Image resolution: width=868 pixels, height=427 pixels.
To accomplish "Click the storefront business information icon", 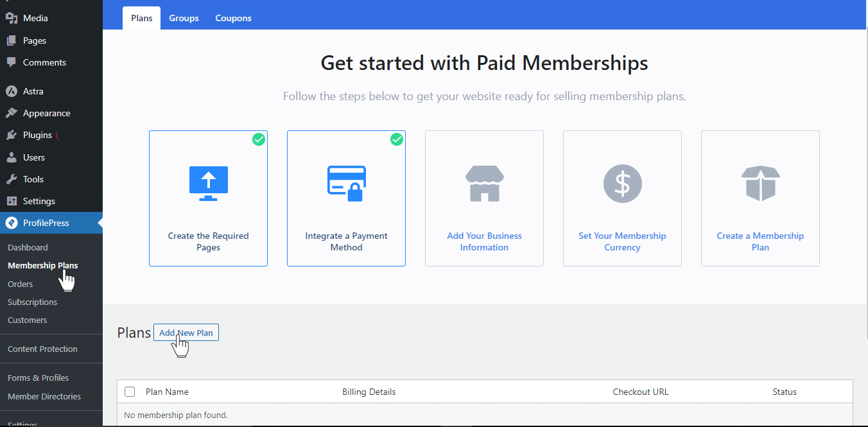I will point(485,183).
